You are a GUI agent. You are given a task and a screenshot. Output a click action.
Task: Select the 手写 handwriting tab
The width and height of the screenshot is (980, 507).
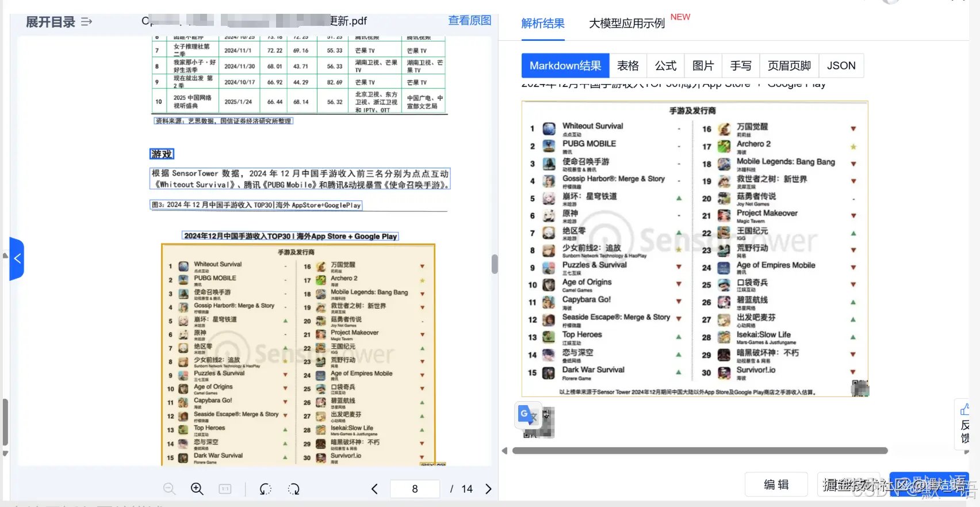[741, 66]
